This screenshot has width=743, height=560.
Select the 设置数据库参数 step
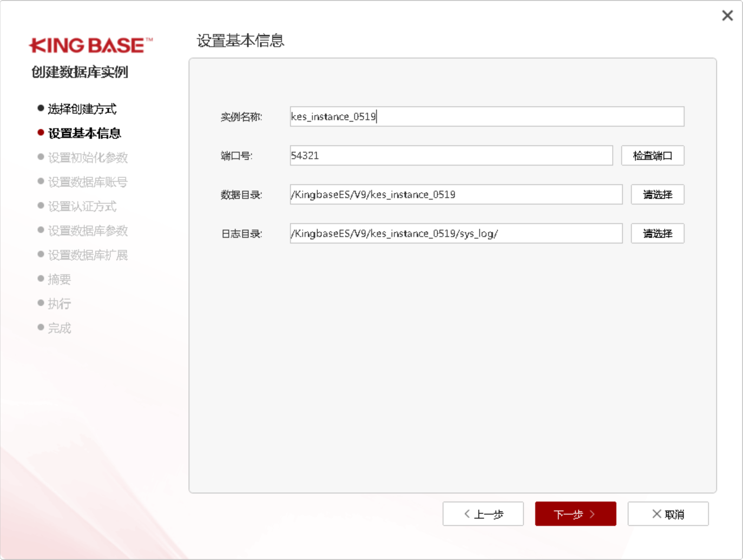[82, 230]
